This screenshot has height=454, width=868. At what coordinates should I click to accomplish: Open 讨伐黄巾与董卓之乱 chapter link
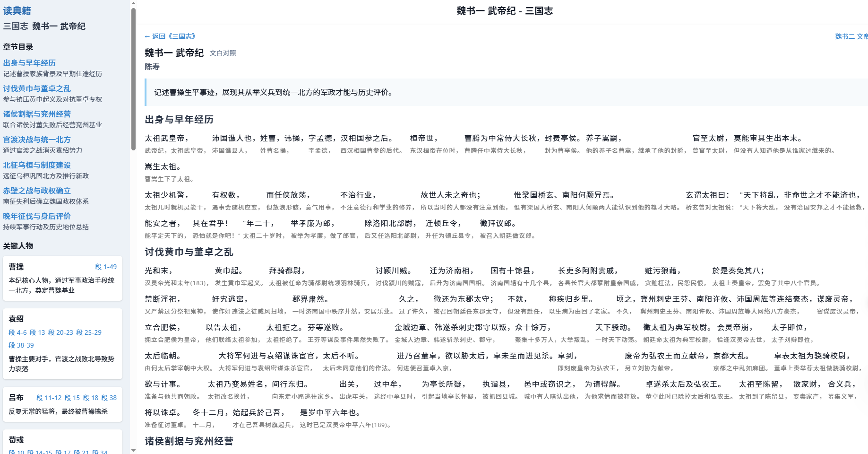pyautogui.click(x=37, y=88)
